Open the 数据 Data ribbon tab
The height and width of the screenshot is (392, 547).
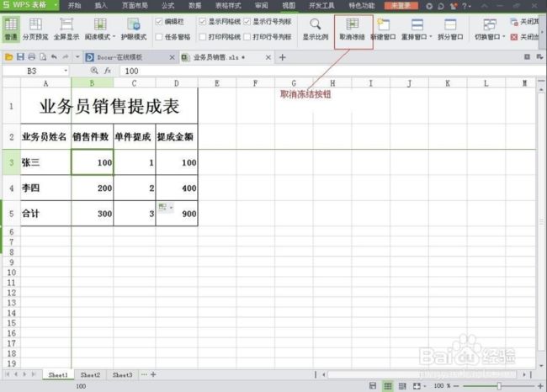click(194, 5)
